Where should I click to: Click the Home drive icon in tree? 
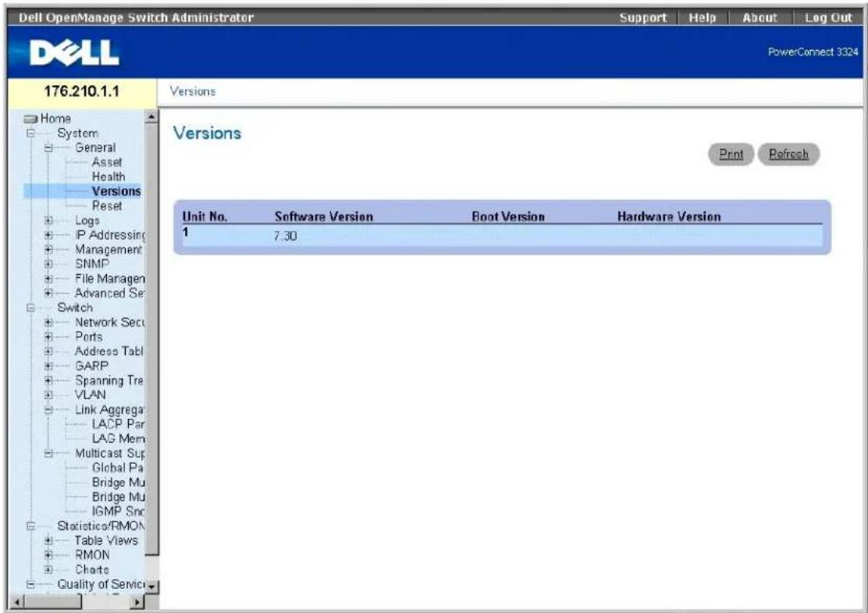pos(31,119)
